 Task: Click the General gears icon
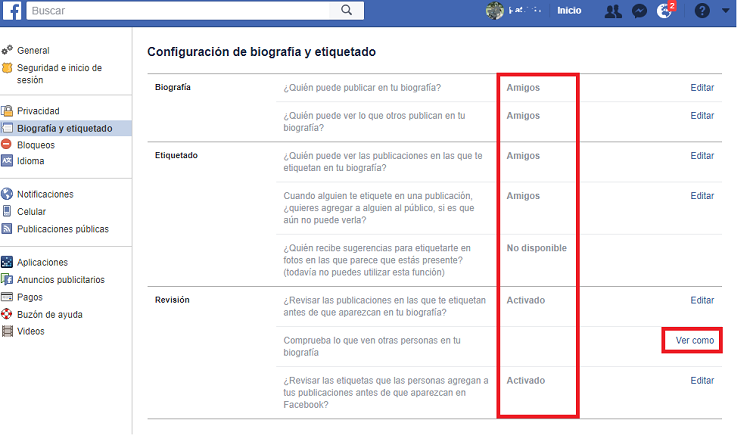click(x=7, y=50)
